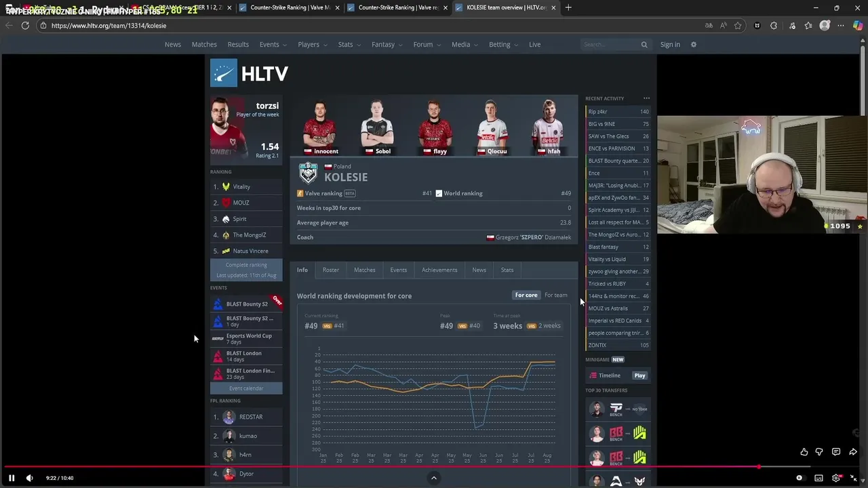
Task: Open the video comments icon
Action: 836,452
